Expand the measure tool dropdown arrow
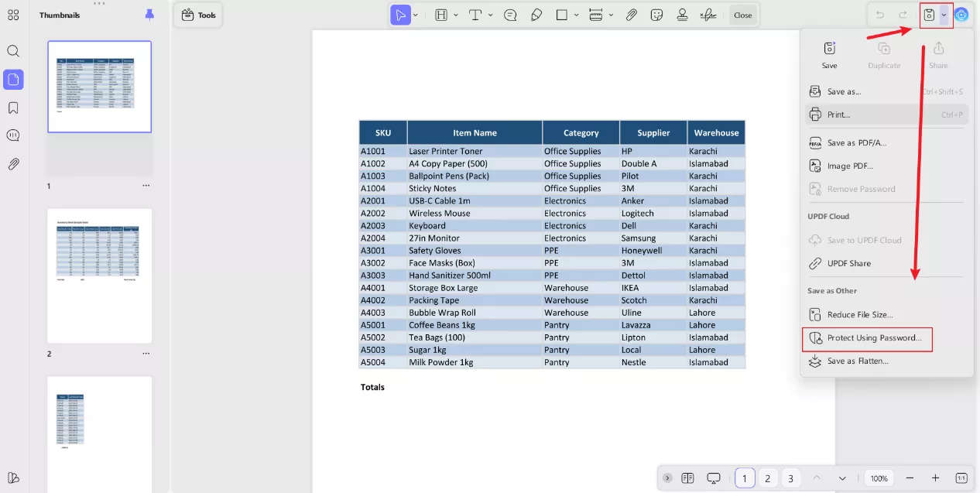 611,15
